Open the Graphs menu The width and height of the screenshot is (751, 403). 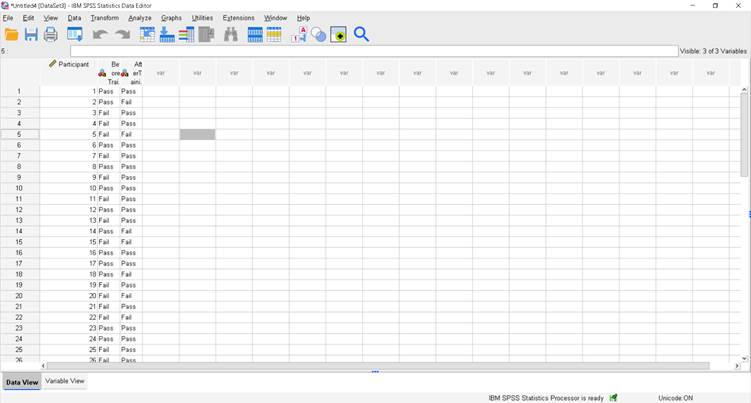(171, 18)
